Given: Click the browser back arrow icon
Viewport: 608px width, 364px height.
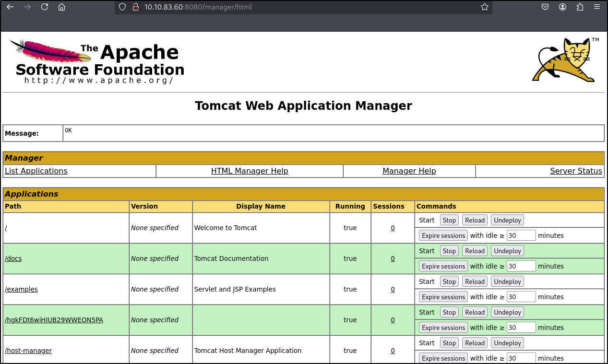Looking at the screenshot, I should [x=10, y=7].
